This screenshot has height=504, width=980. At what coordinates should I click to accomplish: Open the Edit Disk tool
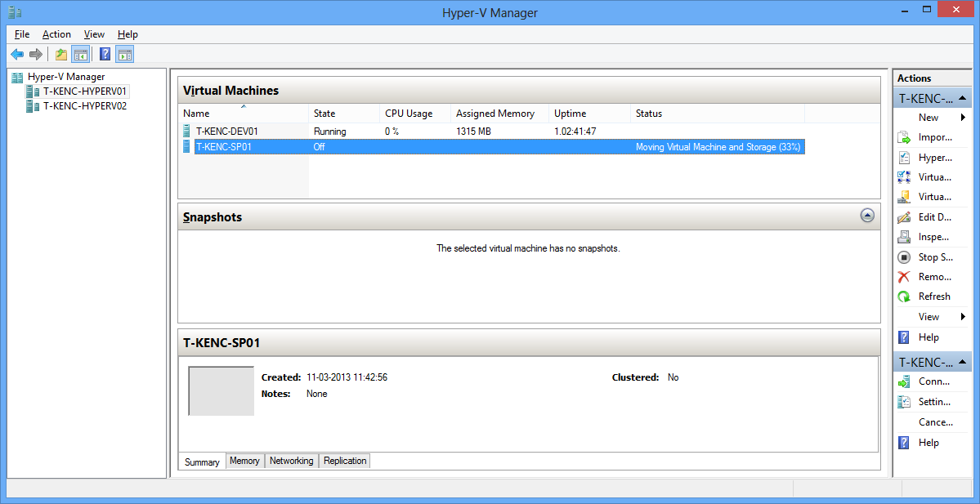coord(933,216)
